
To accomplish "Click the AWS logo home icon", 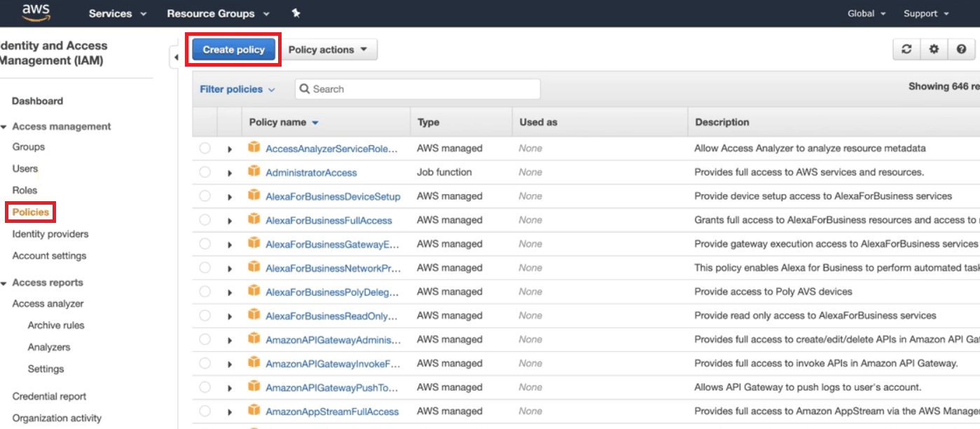I will (36, 13).
